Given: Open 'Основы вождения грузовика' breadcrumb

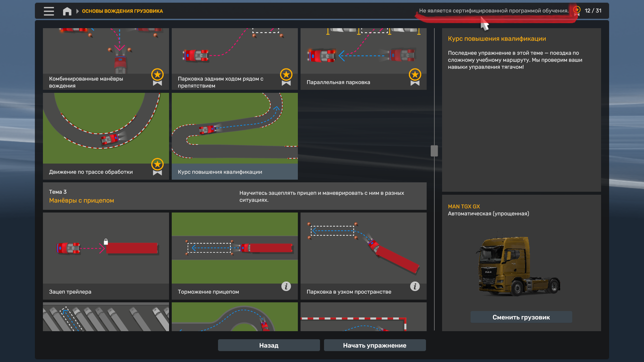Looking at the screenshot, I should (x=122, y=11).
